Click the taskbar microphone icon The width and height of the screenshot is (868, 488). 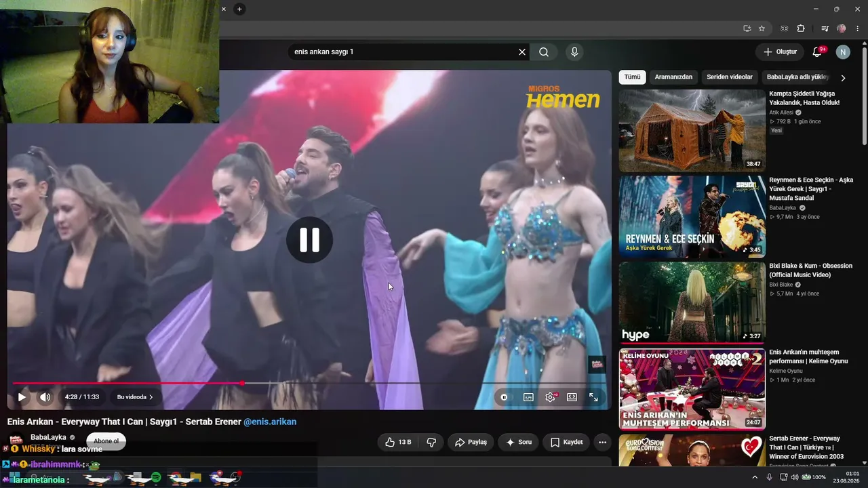[769, 477]
